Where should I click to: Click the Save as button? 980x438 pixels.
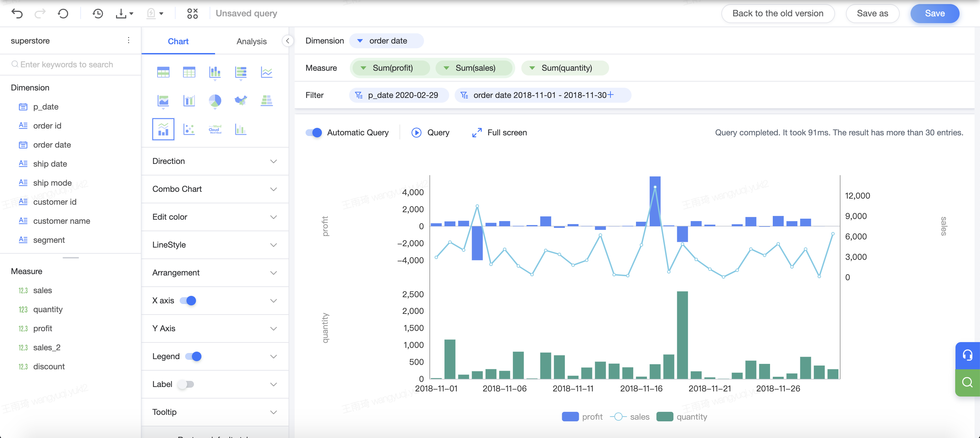[x=872, y=13]
